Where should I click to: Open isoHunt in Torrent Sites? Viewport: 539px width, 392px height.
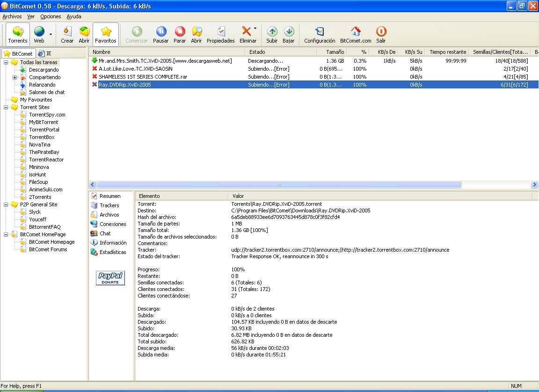click(37, 174)
